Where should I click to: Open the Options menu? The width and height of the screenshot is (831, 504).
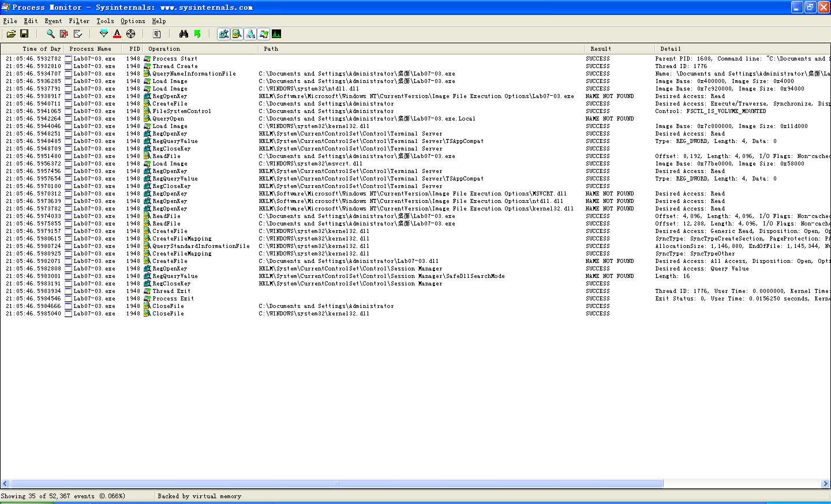click(133, 21)
